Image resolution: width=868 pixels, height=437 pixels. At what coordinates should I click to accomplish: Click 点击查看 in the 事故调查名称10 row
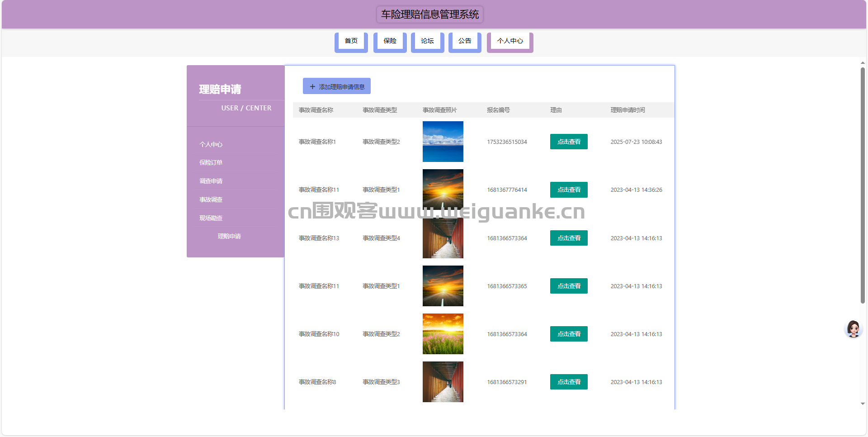point(569,334)
